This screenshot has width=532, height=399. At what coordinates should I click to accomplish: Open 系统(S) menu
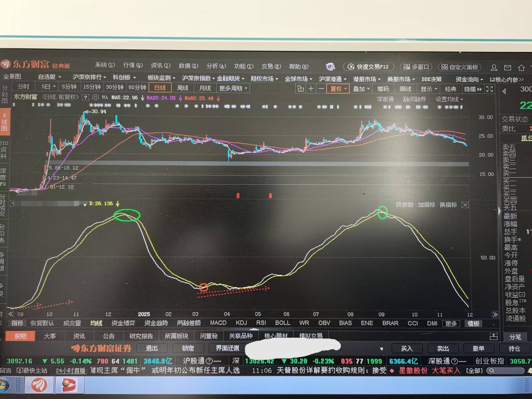point(105,65)
